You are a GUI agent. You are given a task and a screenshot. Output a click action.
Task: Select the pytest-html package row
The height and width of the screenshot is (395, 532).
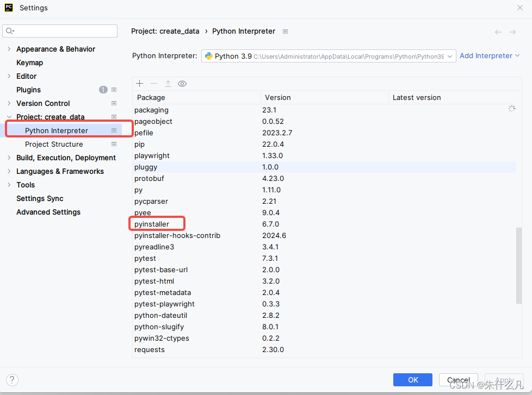(x=324, y=281)
